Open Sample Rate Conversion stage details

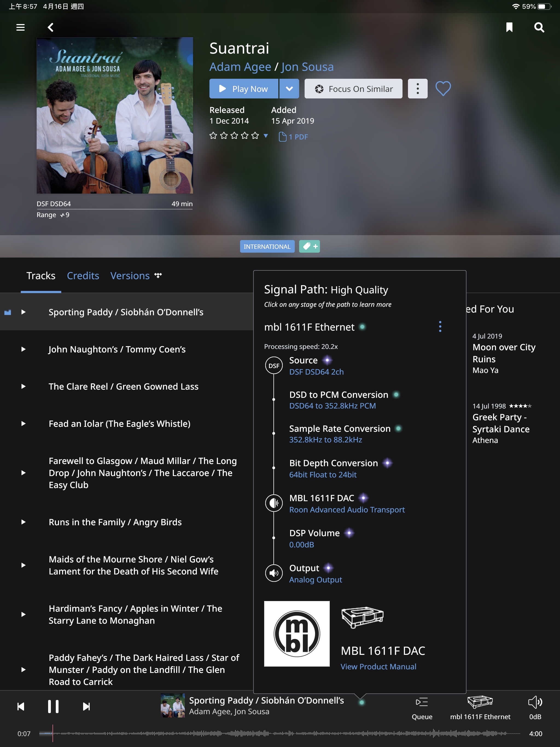(x=346, y=434)
